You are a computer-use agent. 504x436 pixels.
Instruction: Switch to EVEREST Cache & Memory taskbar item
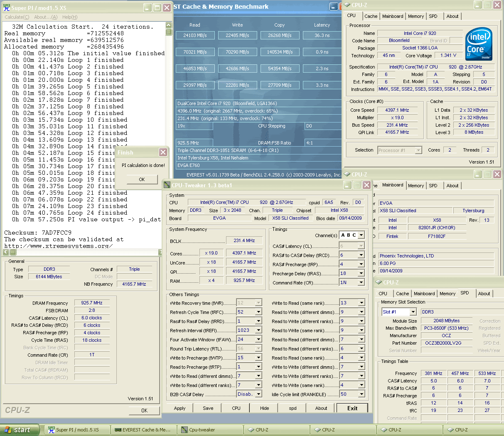click(143, 430)
